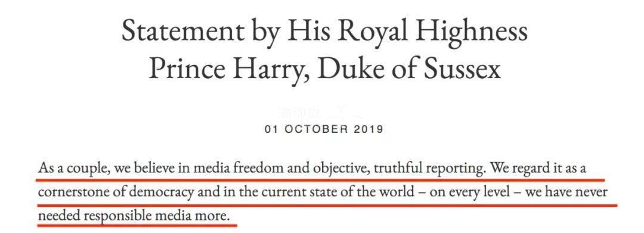Click the word "Statement" in the heading
This screenshot has width=644, height=233.
(x=178, y=32)
